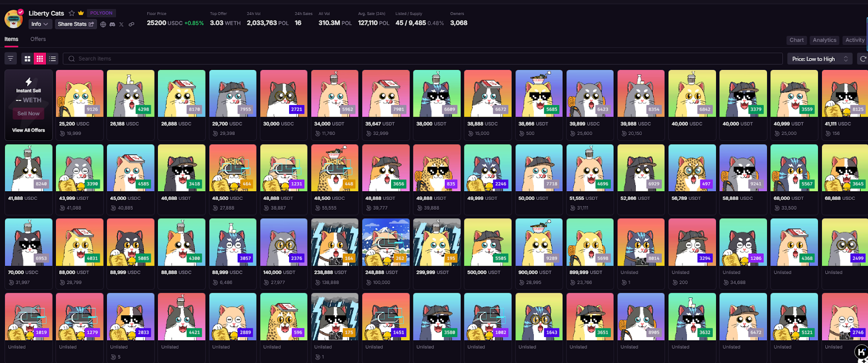Expand the Info dropdown

tap(40, 24)
